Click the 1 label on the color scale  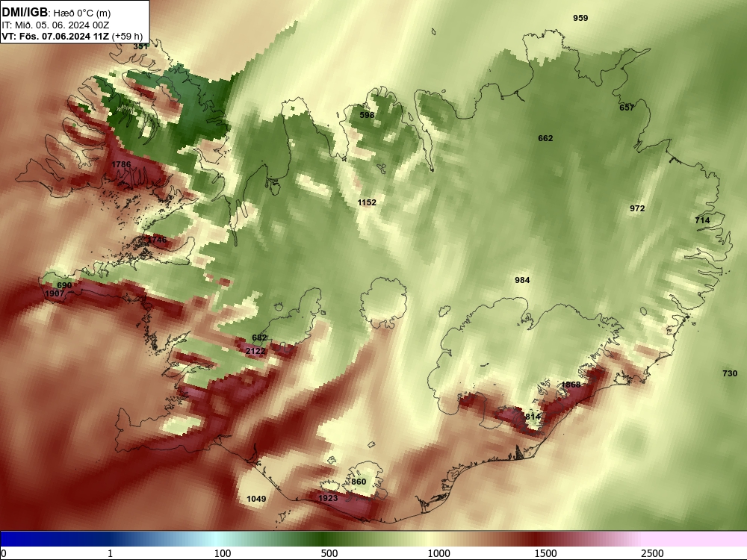pyautogui.click(x=110, y=553)
